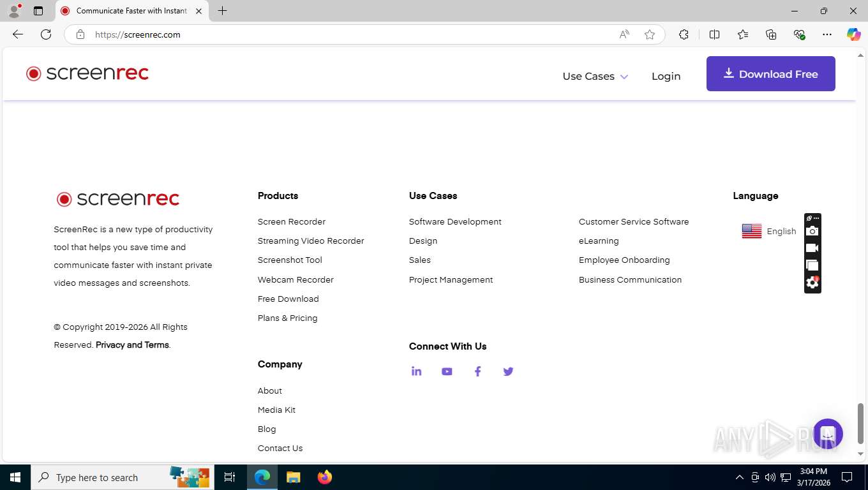Open browser extensions menu

684,34
